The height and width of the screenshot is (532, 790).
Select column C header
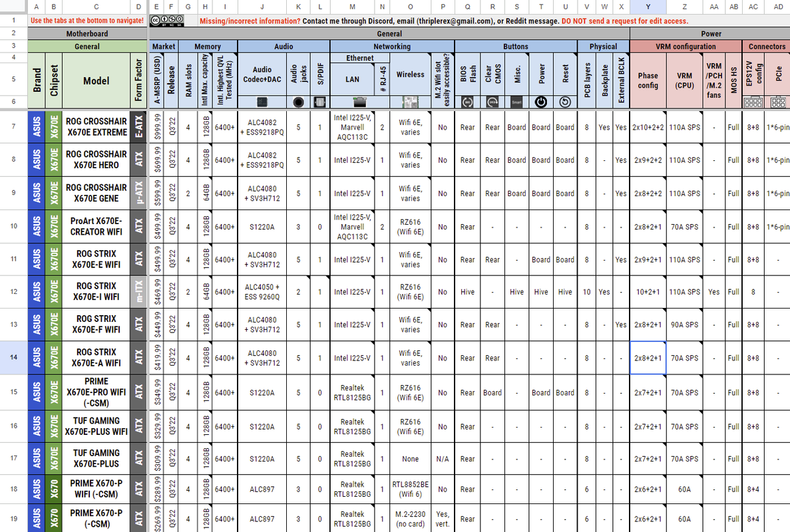point(97,7)
